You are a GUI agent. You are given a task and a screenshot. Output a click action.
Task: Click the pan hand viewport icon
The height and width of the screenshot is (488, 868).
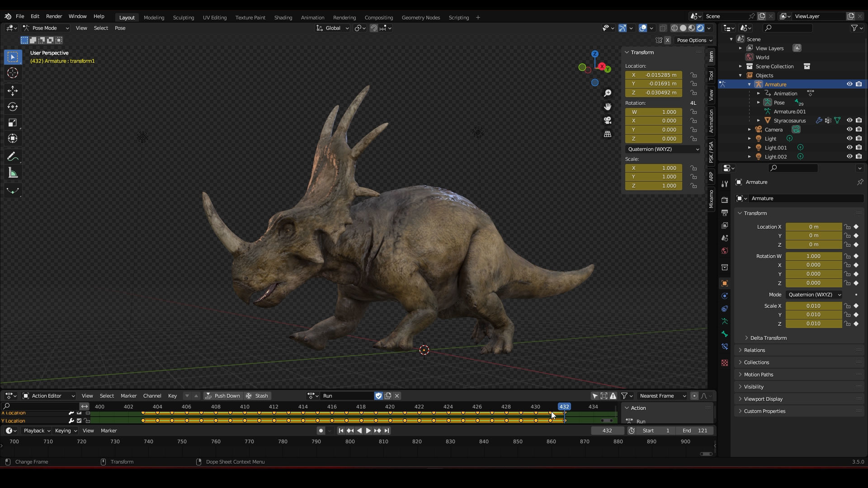tap(608, 107)
